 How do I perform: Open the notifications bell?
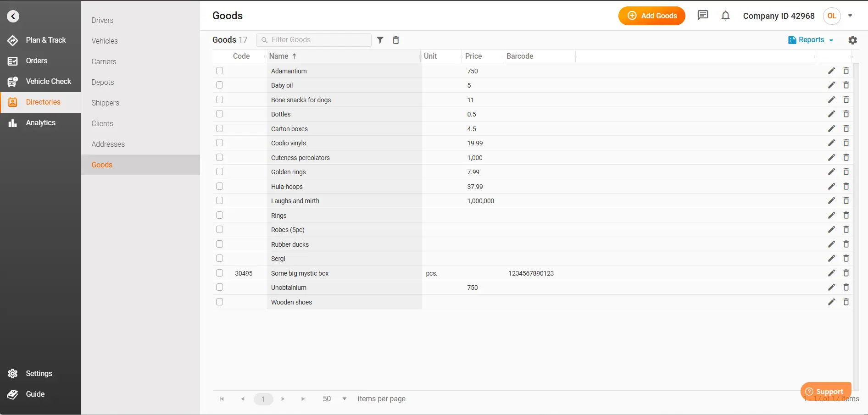tap(725, 16)
